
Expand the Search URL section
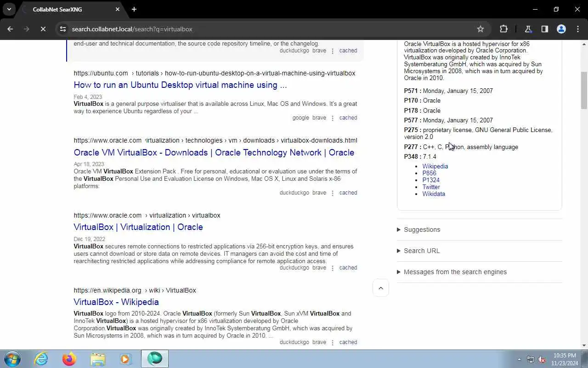click(x=479, y=251)
